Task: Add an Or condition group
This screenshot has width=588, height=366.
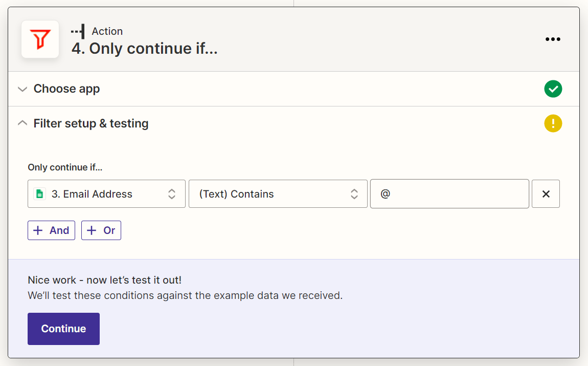Action: coord(101,230)
